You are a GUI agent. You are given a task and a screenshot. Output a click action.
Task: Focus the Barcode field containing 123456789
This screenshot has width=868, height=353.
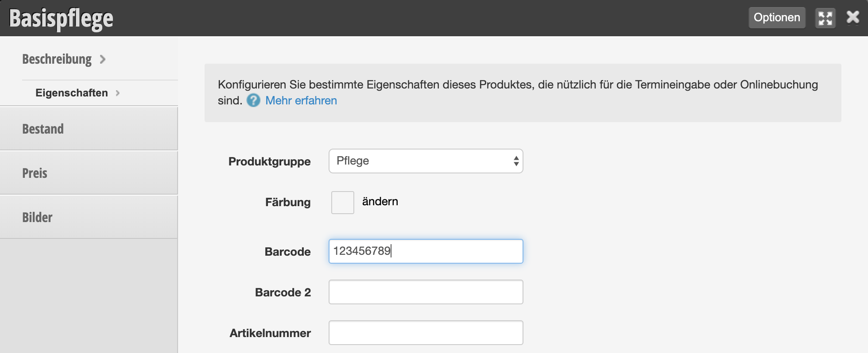pyautogui.click(x=426, y=251)
